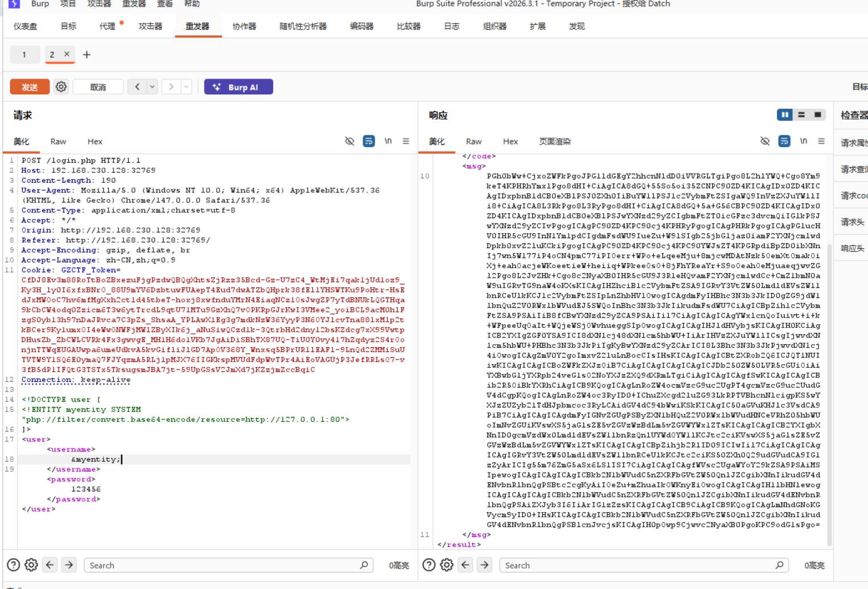Viewport: 868px width, 589px height.
Task: Switch to the 编码器 tab
Action: point(362,26)
